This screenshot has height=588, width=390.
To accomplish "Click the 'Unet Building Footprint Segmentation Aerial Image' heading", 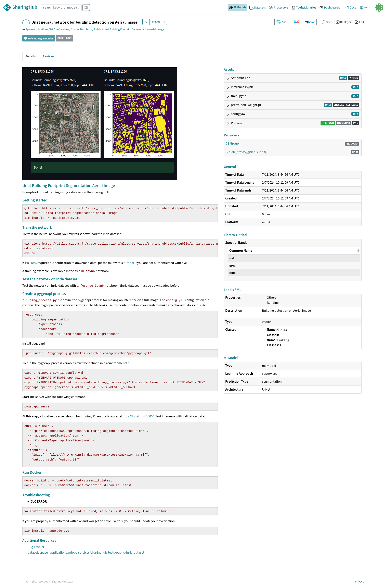I will pos(68,185).
